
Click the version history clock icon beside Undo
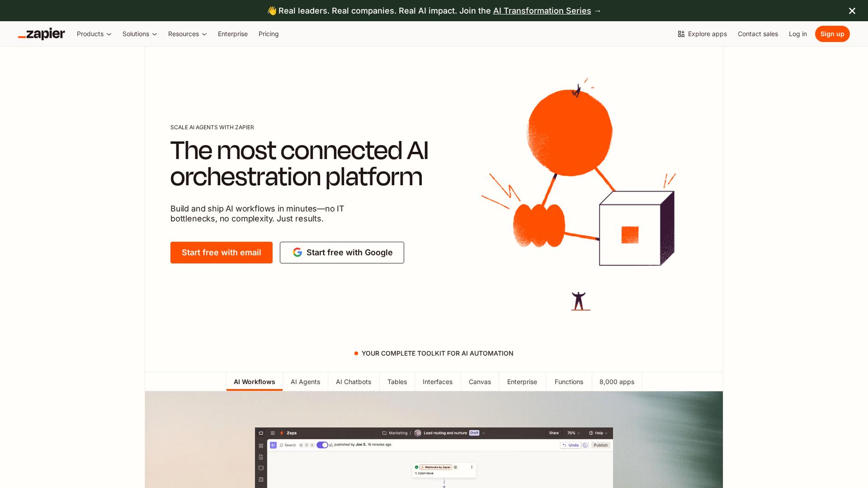click(x=585, y=445)
